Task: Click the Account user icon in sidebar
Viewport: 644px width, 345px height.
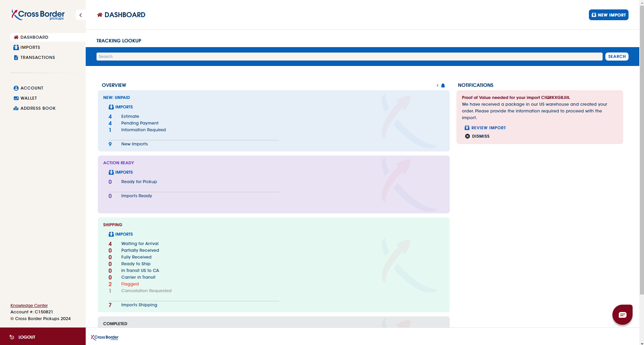Action: [x=16, y=88]
